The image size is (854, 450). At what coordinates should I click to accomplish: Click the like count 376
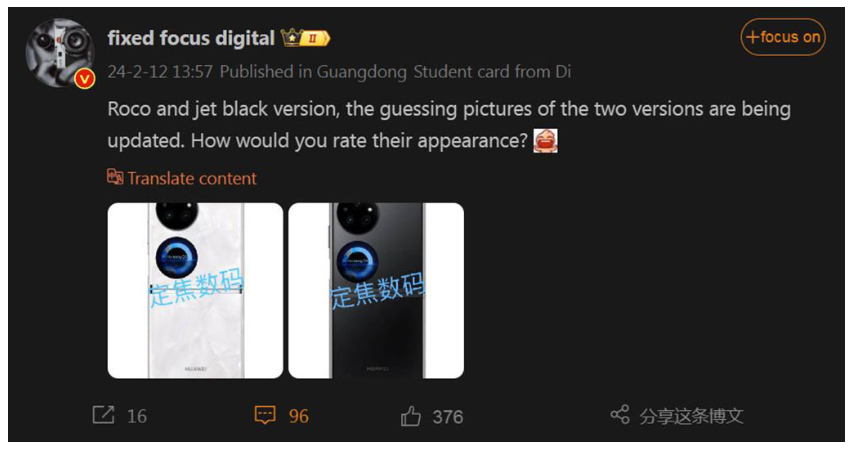tap(448, 417)
